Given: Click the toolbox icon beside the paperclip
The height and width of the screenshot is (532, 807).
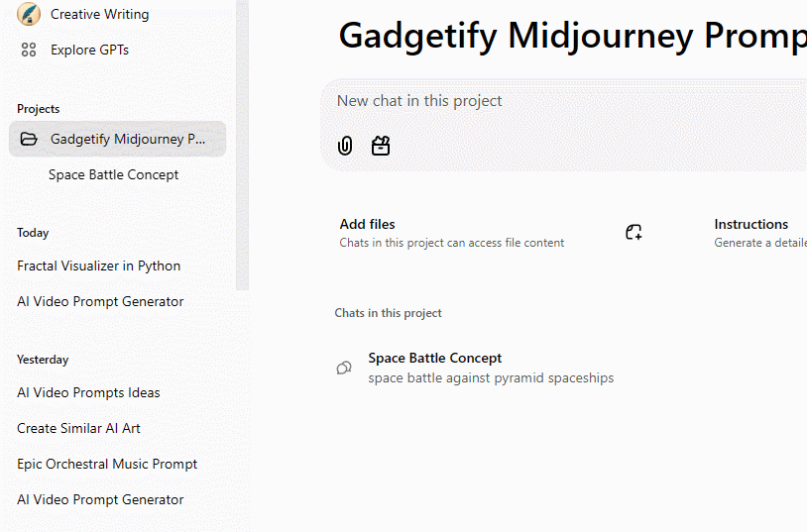Looking at the screenshot, I should (x=381, y=146).
